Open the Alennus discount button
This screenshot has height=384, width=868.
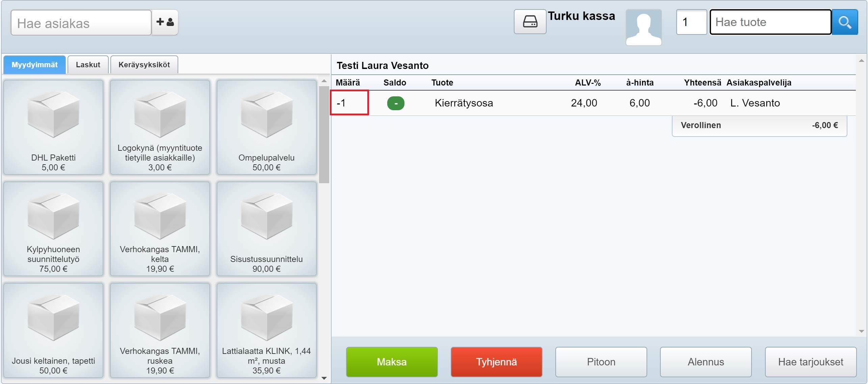coord(706,362)
